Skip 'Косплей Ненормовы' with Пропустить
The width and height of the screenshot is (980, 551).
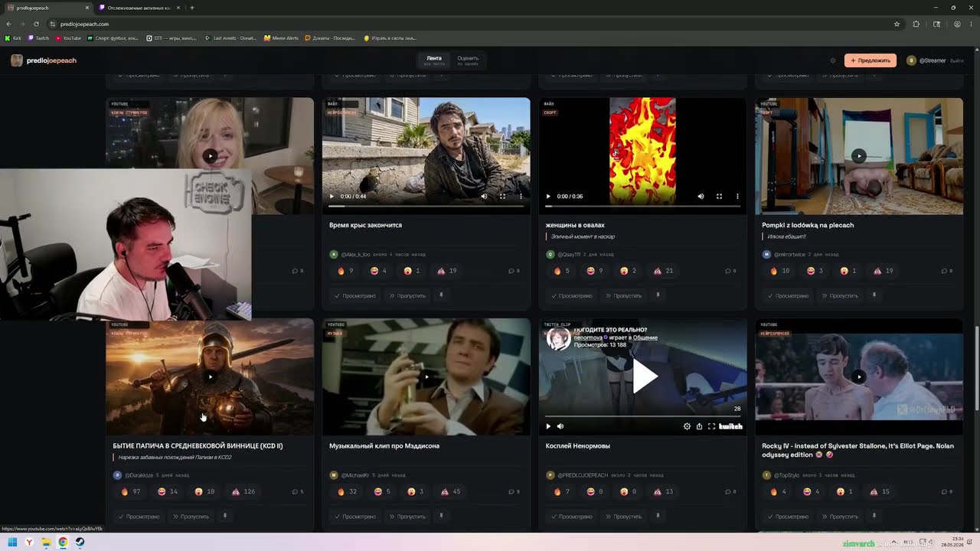click(624, 517)
